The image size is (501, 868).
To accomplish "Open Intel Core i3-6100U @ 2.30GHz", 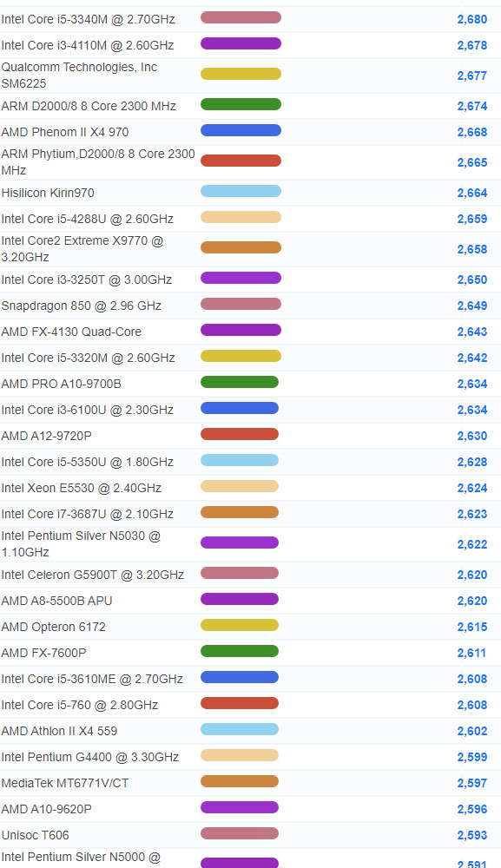I will click(x=88, y=411).
